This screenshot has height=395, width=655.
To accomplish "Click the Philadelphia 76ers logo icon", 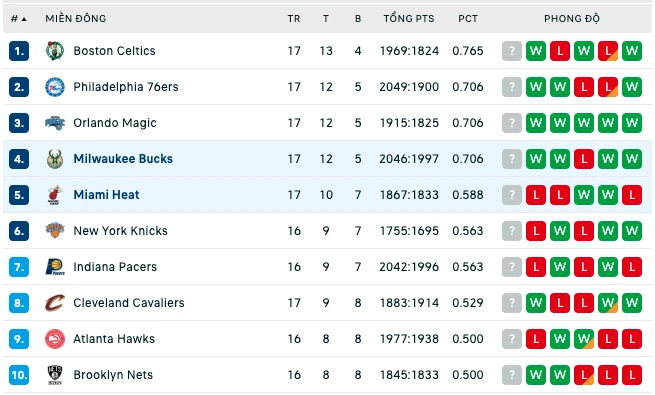I will tap(55, 87).
